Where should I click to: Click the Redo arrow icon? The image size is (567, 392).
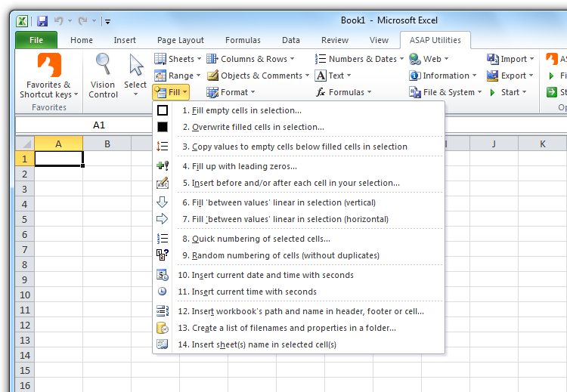83,20
